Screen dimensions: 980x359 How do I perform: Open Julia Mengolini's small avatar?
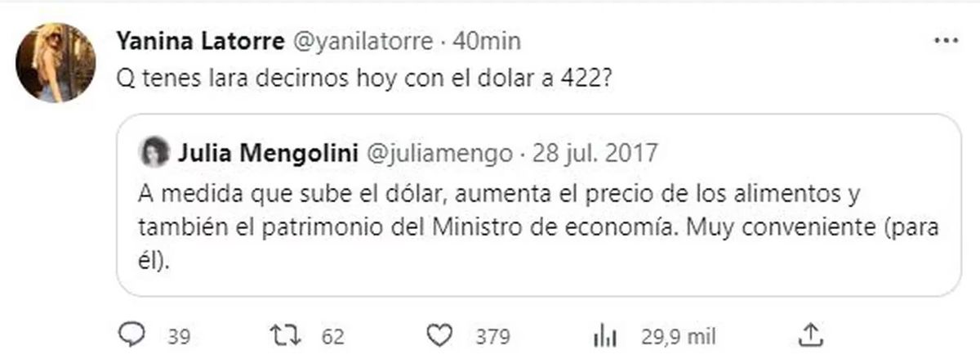154,152
